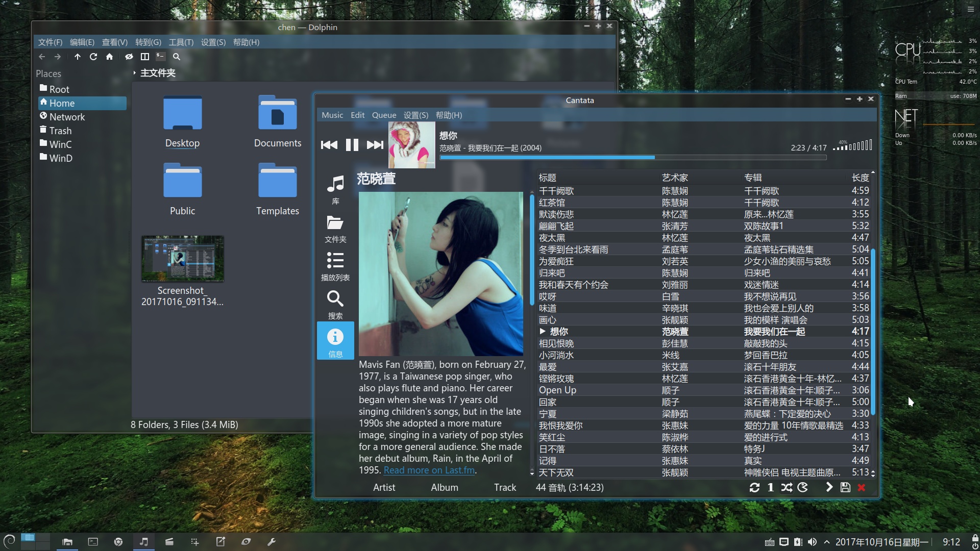Toggle repeat mode in play queue

click(754, 488)
